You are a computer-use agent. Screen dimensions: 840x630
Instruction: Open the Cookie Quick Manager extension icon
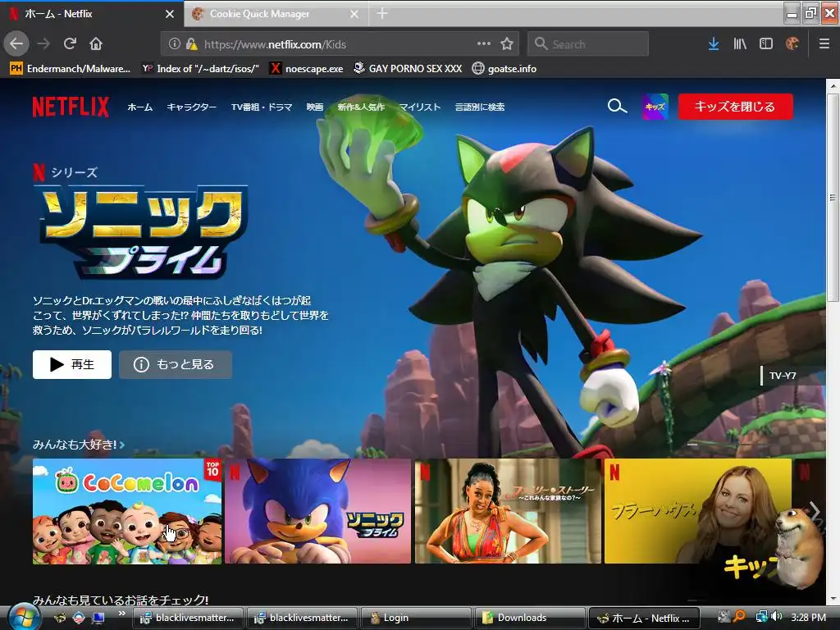pos(792,44)
